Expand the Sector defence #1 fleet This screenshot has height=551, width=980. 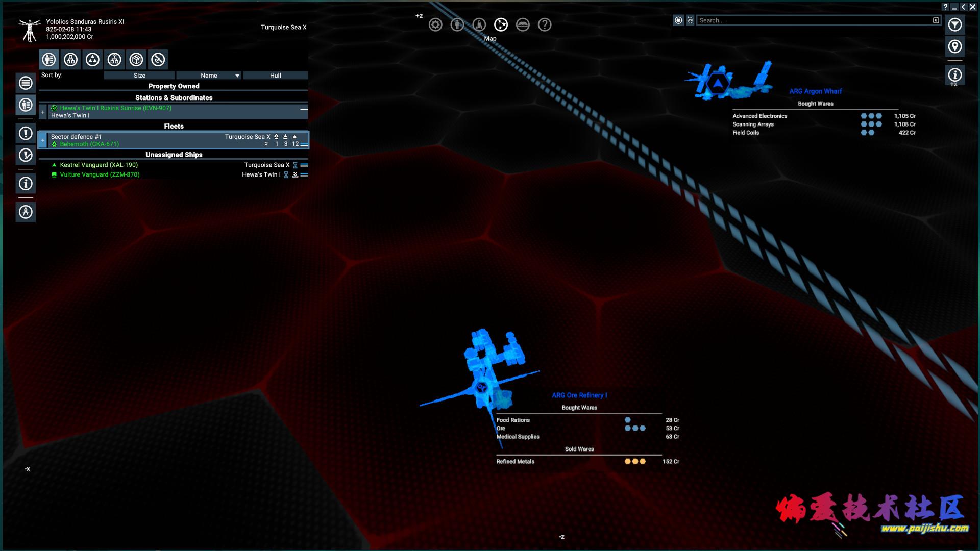click(43, 140)
